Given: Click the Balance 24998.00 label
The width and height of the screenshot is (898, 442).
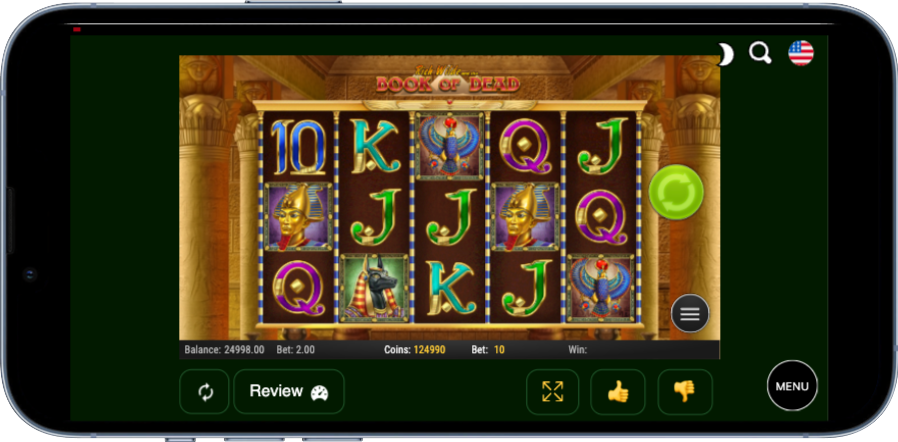Looking at the screenshot, I should [224, 350].
